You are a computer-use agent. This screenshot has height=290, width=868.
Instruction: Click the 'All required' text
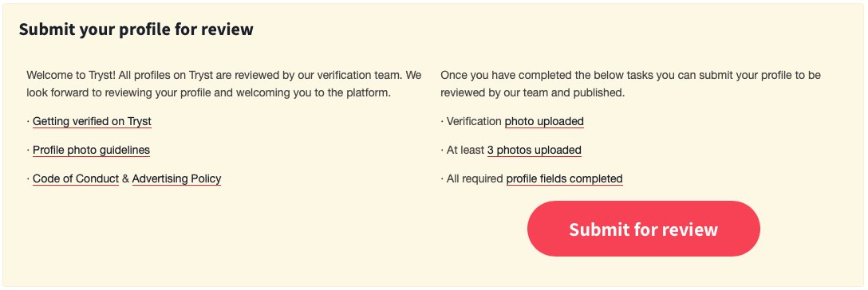click(475, 179)
